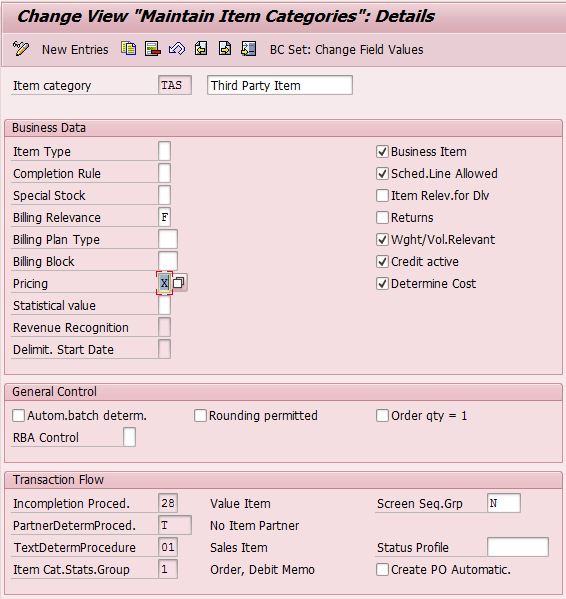Check Rounding permitted checkbox

pos(200,416)
